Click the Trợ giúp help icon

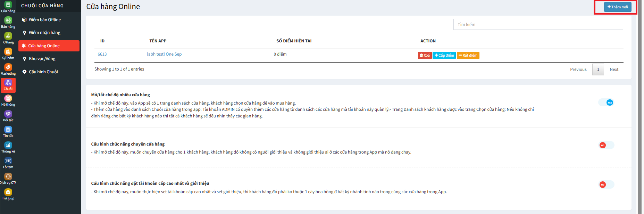click(8, 194)
